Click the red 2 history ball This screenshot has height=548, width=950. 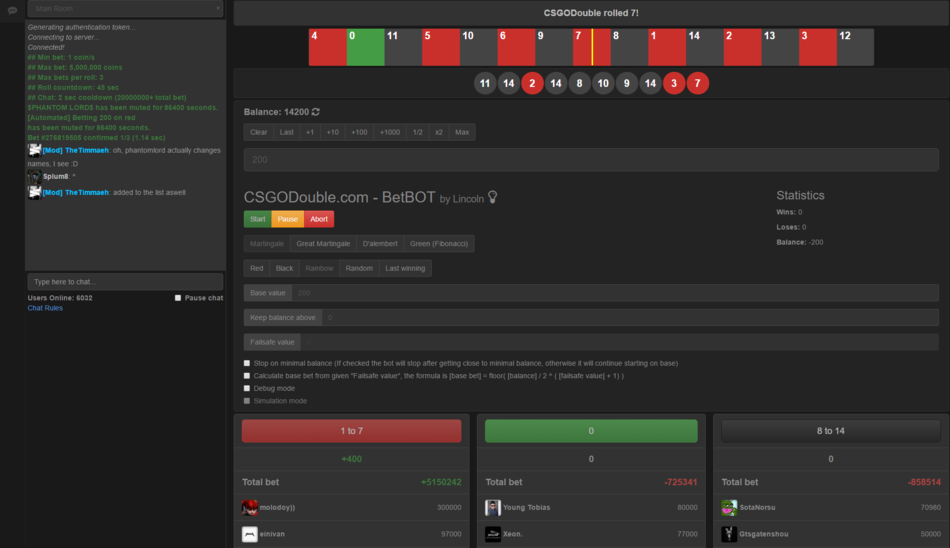(532, 83)
